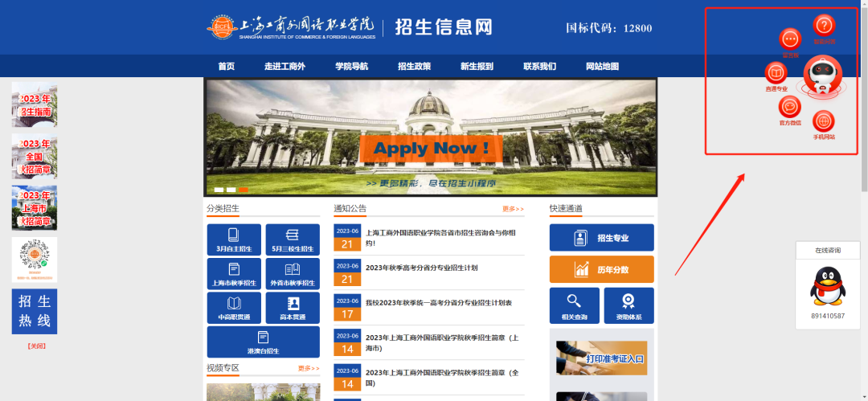Click the 相关查询 magnifier tile
This screenshot has width=868, height=401.
[x=574, y=305]
